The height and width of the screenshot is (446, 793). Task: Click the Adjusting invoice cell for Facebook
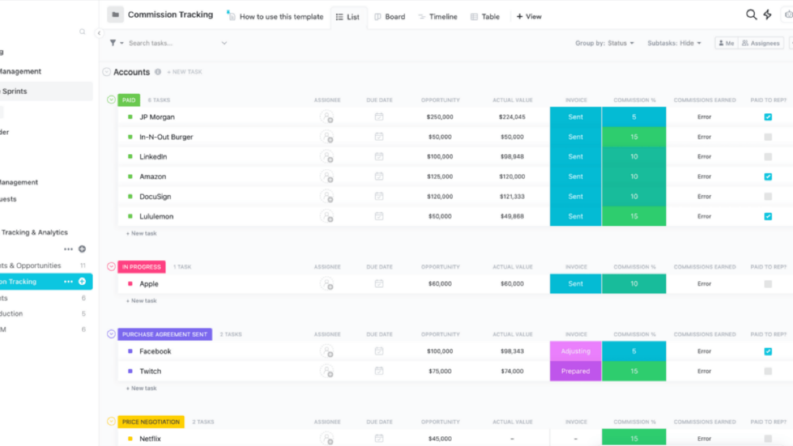[x=576, y=351]
